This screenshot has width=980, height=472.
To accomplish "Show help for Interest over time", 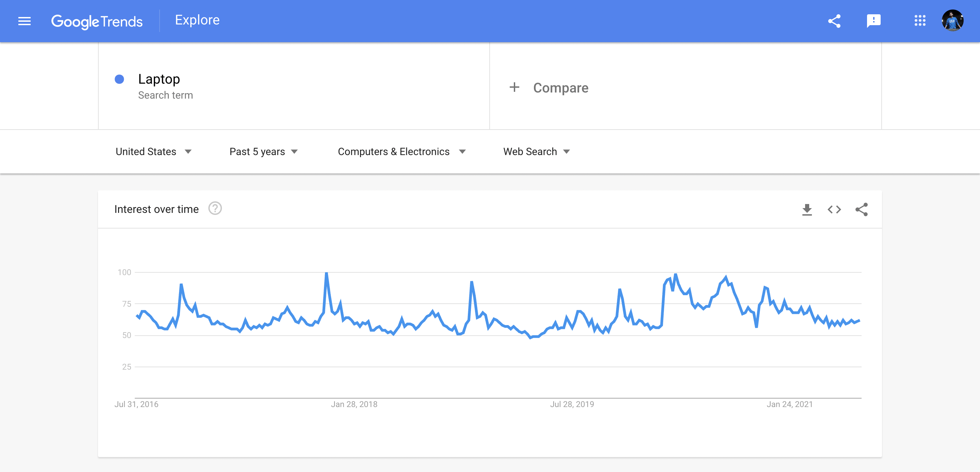I will [215, 208].
